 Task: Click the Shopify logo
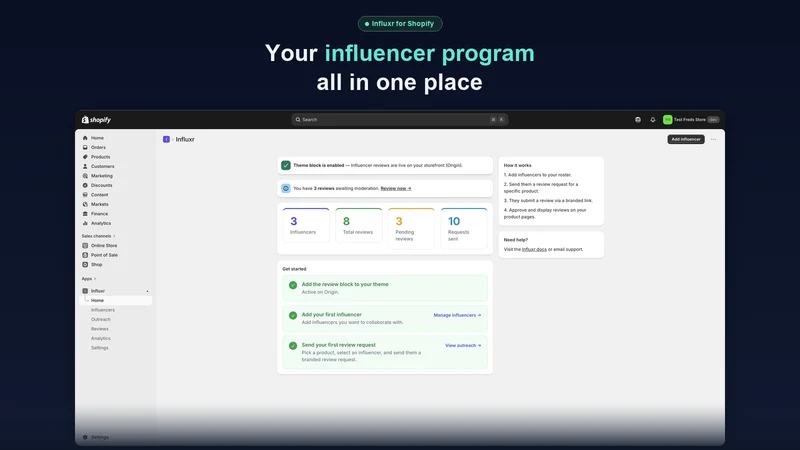coord(96,120)
